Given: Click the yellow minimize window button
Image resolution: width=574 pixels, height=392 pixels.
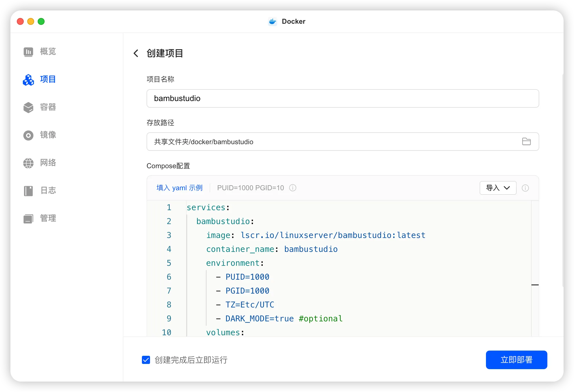Looking at the screenshot, I should 31,21.
